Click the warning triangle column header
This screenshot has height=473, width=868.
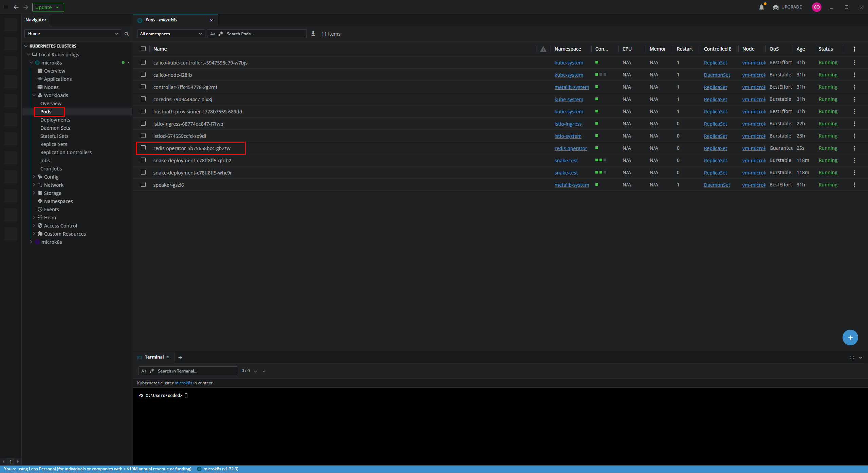click(x=543, y=49)
